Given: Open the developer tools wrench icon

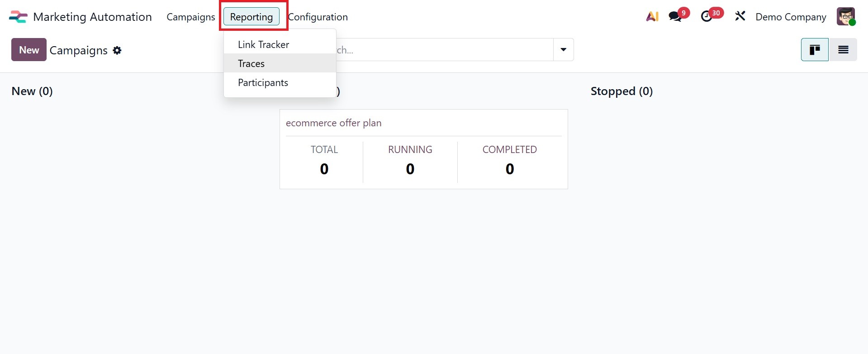Looking at the screenshot, I should pos(740,16).
